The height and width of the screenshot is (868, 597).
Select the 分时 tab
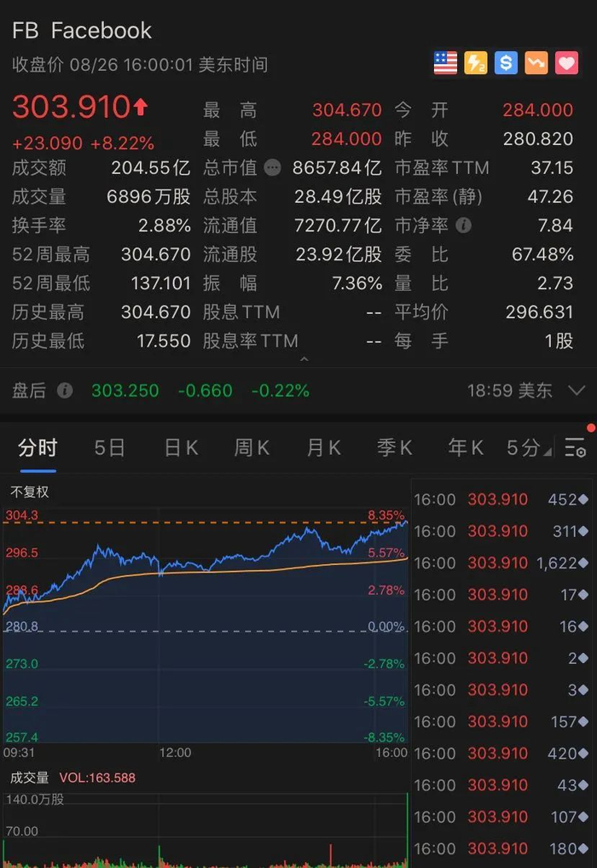(x=38, y=447)
